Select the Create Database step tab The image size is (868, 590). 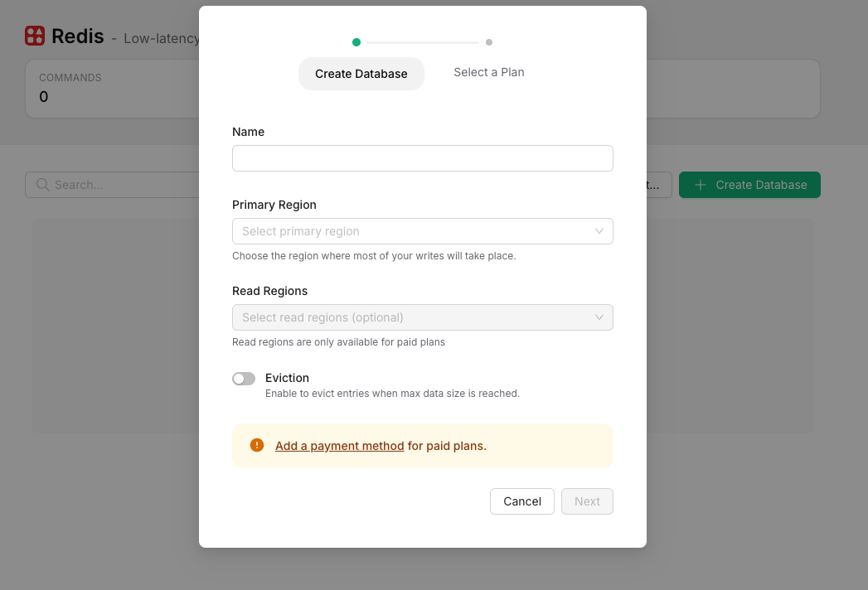pyautogui.click(x=361, y=74)
